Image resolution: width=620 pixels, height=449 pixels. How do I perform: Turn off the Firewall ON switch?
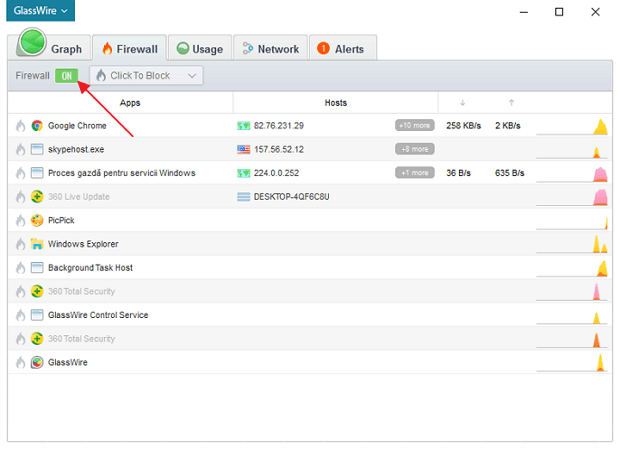click(66, 75)
